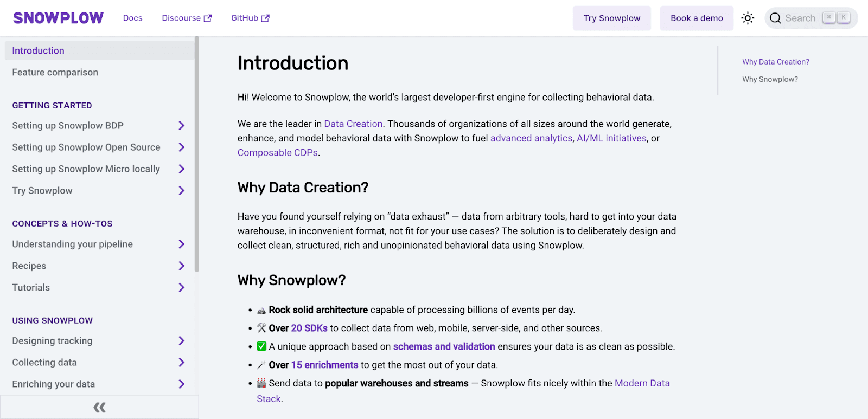This screenshot has height=419, width=868.
Task: Open the Docs navigation item
Action: coord(132,18)
